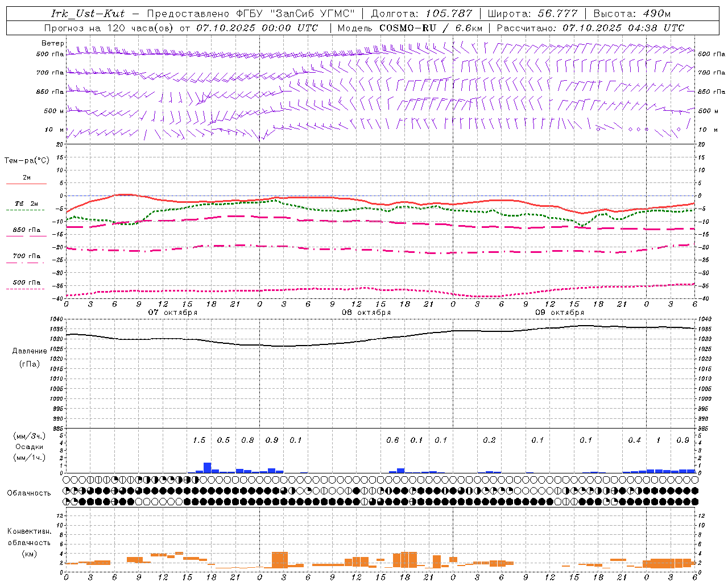Click the 08 октября date label

366,313
